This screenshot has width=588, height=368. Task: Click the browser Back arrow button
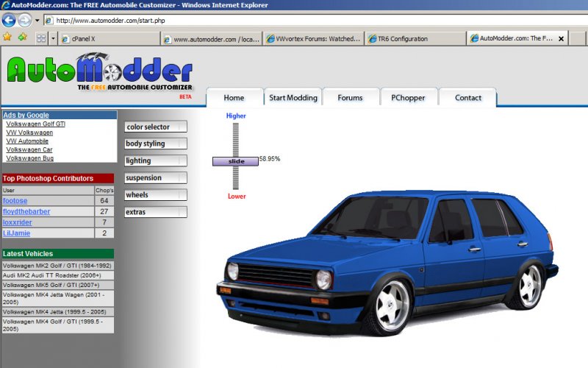(9, 20)
